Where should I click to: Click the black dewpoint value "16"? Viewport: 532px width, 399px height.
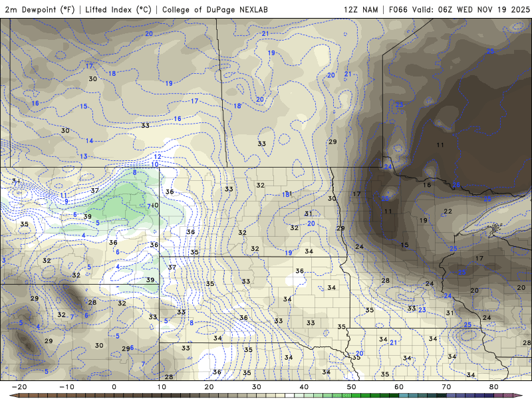(x=427, y=185)
